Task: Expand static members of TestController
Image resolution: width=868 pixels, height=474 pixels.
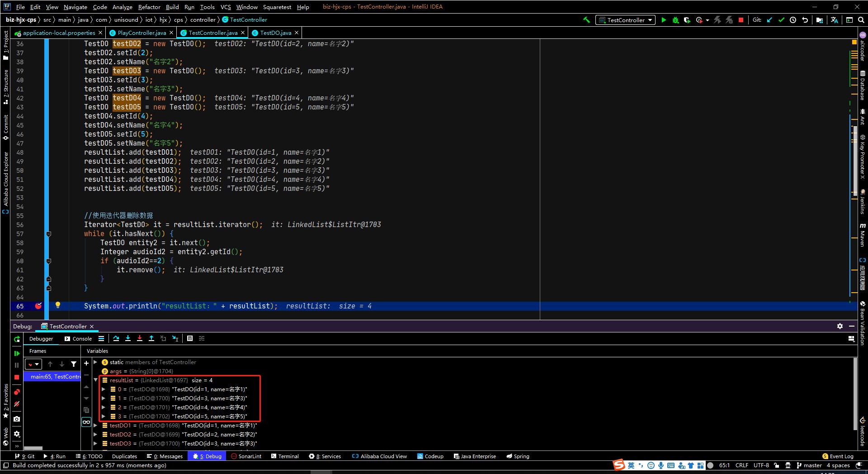Action: click(x=96, y=362)
